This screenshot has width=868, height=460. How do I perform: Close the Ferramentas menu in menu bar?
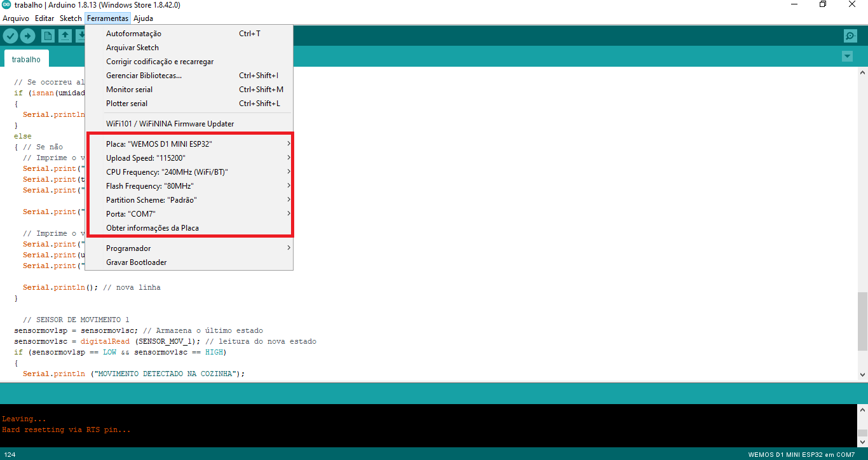pos(108,18)
